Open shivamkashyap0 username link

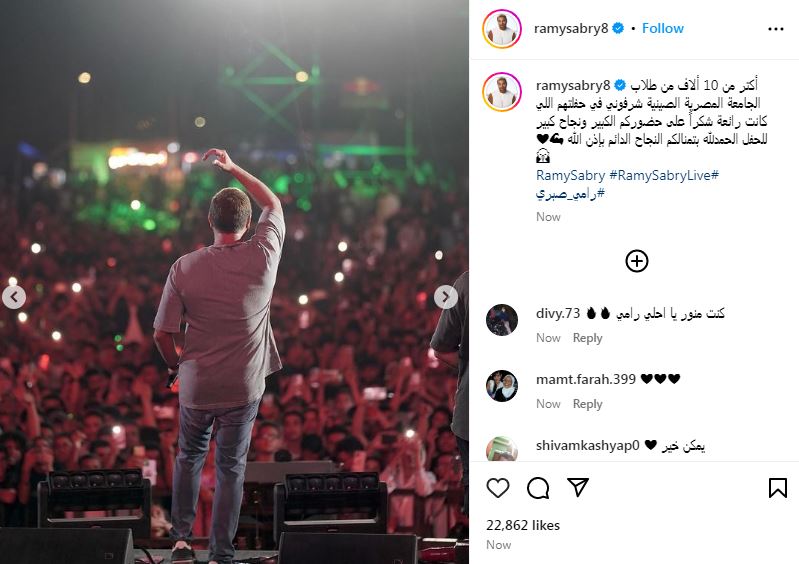(x=588, y=446)
